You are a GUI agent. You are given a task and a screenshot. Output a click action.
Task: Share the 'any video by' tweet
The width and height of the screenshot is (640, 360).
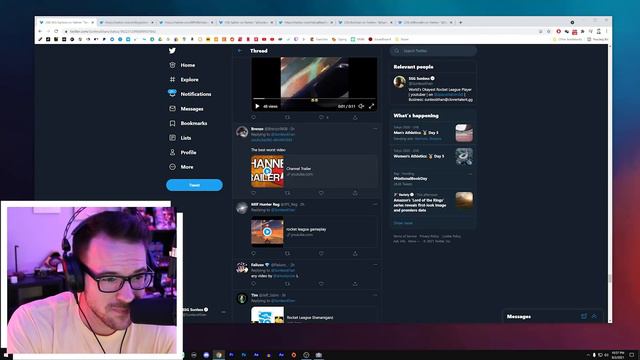click(x=355, y=284)
